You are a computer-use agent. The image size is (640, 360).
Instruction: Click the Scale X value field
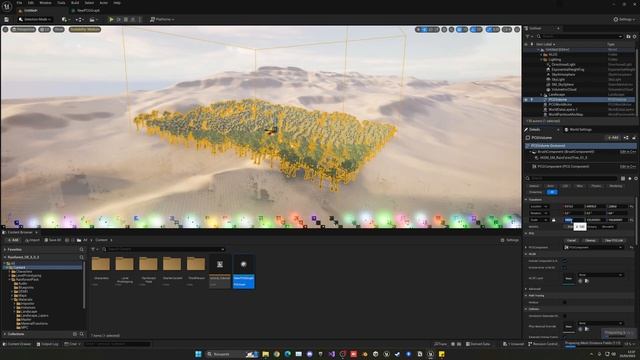point(573,220)
